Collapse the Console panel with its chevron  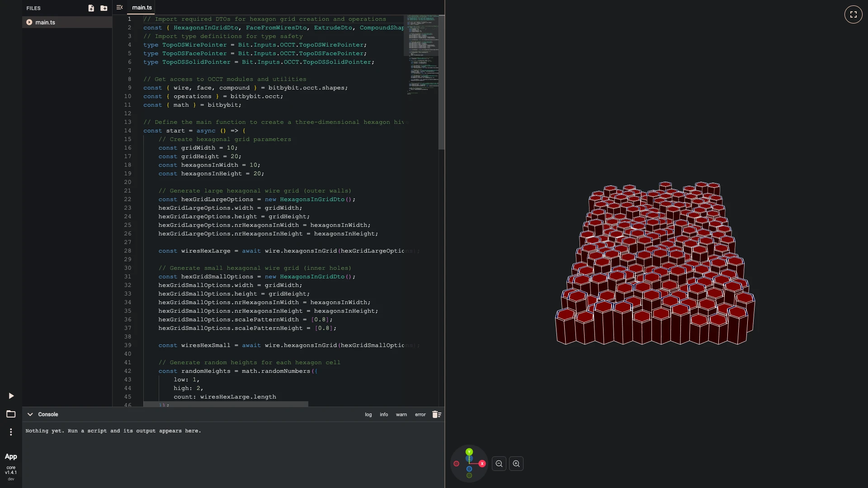(30, 414)
